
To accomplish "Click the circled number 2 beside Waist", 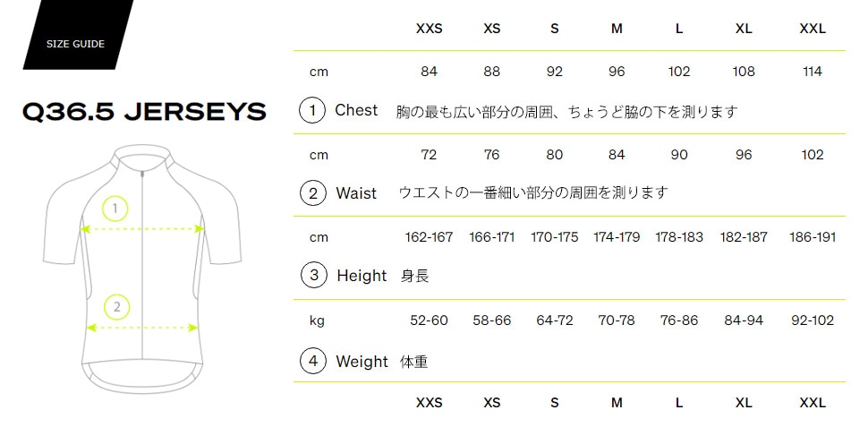I will point(312,192).
